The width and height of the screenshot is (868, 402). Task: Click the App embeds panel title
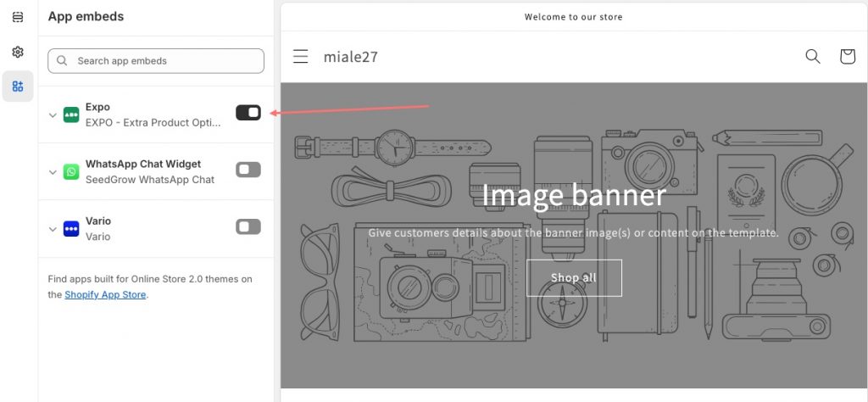point(86,17)
